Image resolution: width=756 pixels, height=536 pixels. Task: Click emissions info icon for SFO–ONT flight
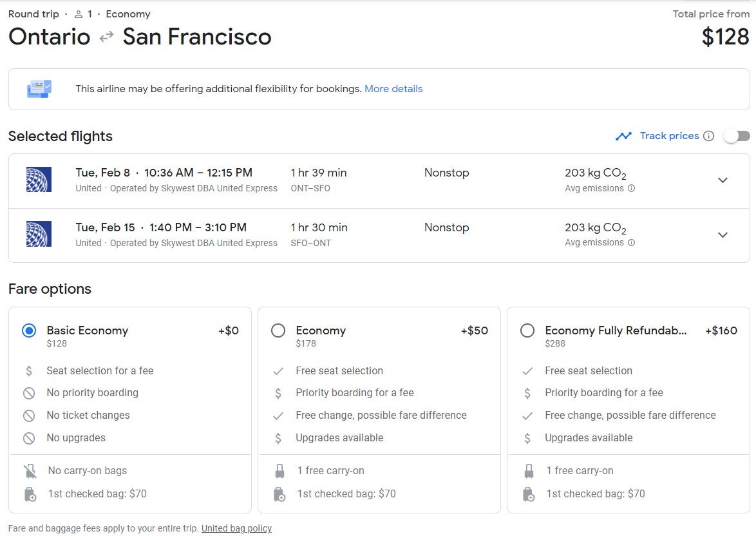631,243
